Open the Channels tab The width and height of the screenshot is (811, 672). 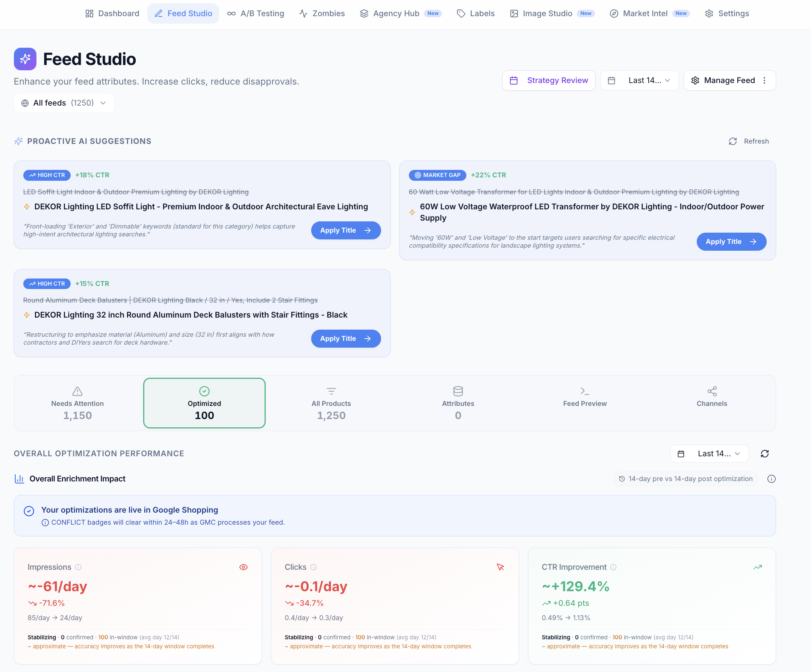coord(712,403)
